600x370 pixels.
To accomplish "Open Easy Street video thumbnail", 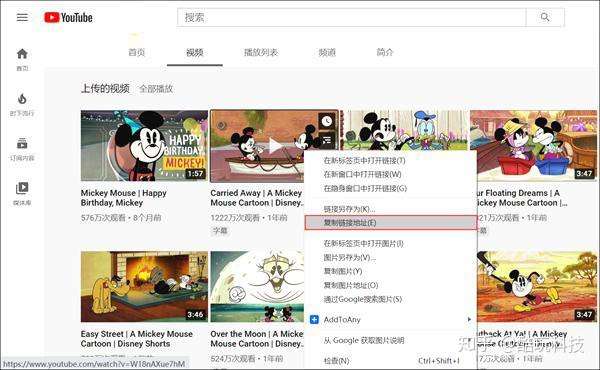I will 144,287.
